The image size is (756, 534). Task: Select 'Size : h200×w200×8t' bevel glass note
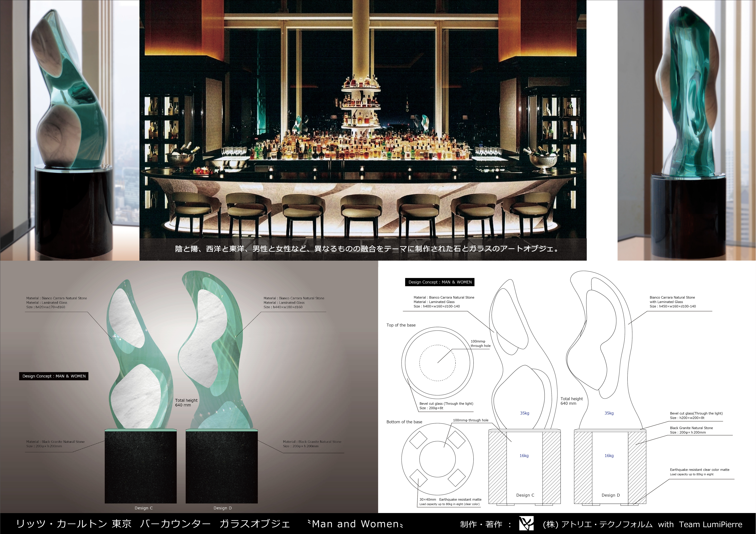(687, 418)
